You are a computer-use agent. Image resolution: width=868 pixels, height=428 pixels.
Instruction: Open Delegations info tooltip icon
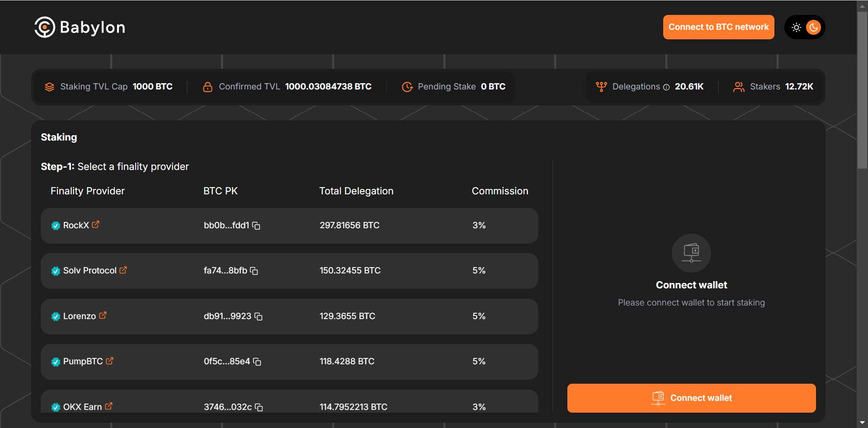pos(666,87)
